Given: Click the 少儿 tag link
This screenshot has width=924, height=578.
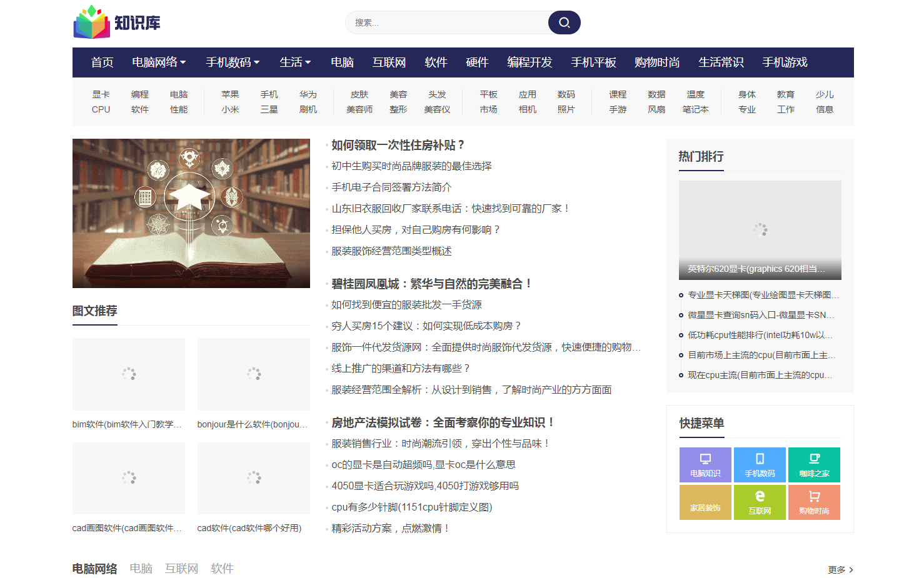Looking at the screenshot, I should pyautogui.click(x=825, y=94).
